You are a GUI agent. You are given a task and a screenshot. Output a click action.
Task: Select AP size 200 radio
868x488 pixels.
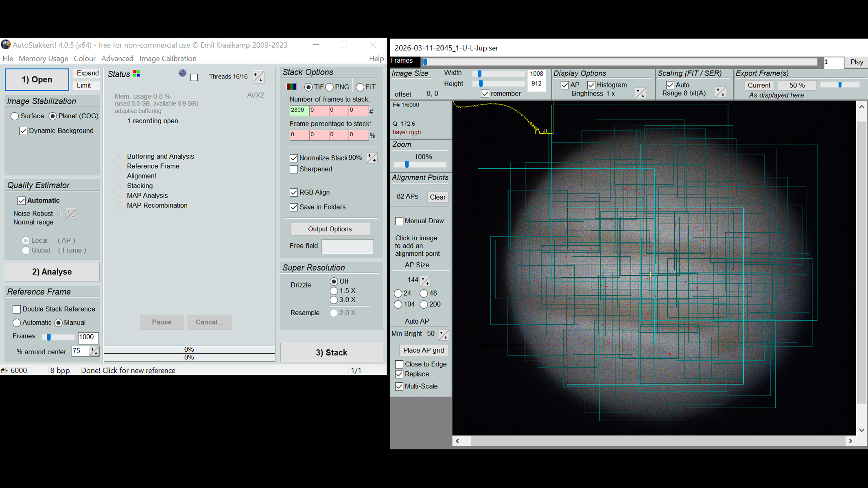[424, 304]
